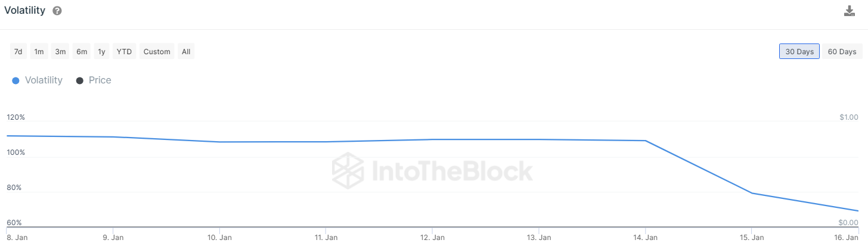Toggle the Volatility legend blue dot
The image size is (868, 243).
15,80
